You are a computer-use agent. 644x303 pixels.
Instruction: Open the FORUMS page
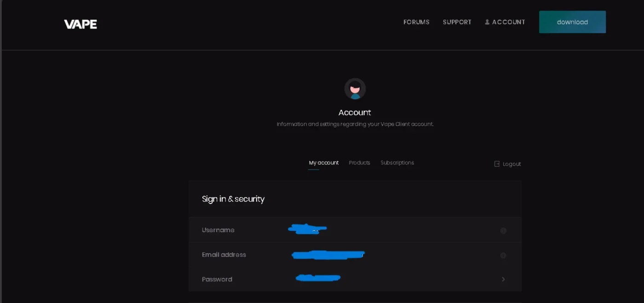(416, 22)
